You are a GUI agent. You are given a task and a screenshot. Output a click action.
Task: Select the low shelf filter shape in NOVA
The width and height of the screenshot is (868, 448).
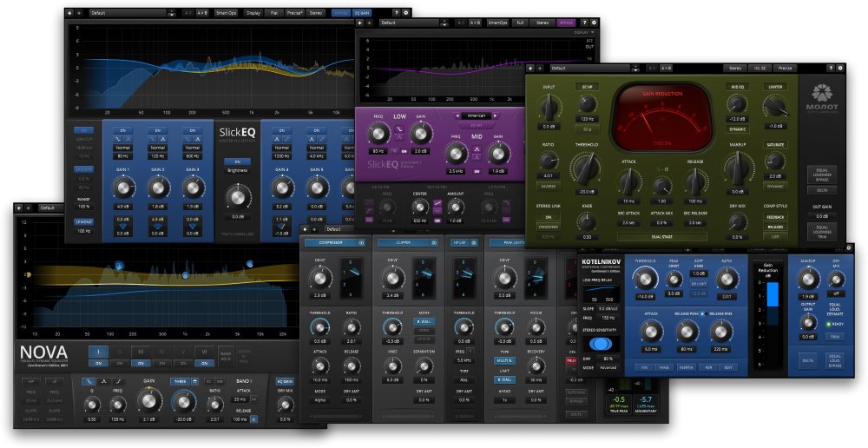click(89, 381)
